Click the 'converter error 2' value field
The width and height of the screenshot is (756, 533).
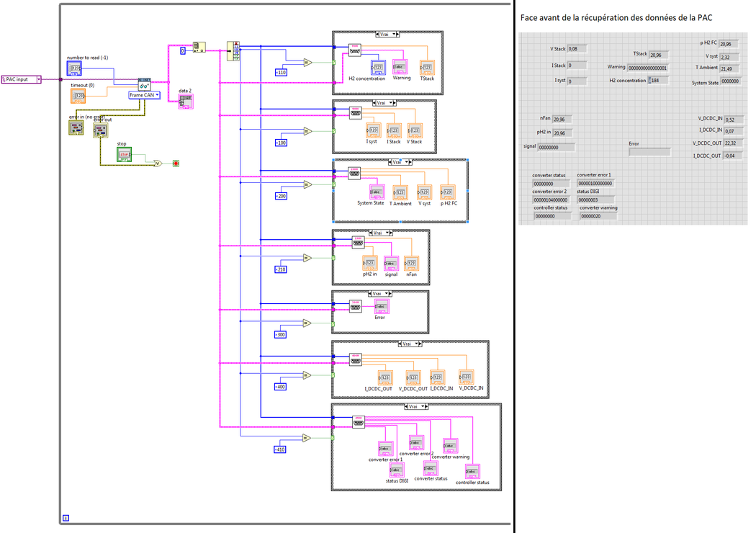point(551,200)
